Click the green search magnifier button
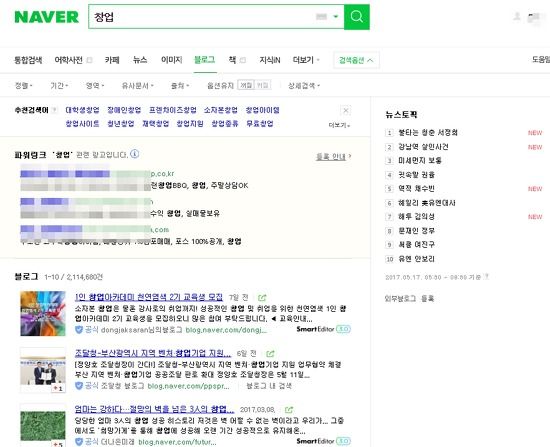The image size is (550, 447). coord(357,17)
